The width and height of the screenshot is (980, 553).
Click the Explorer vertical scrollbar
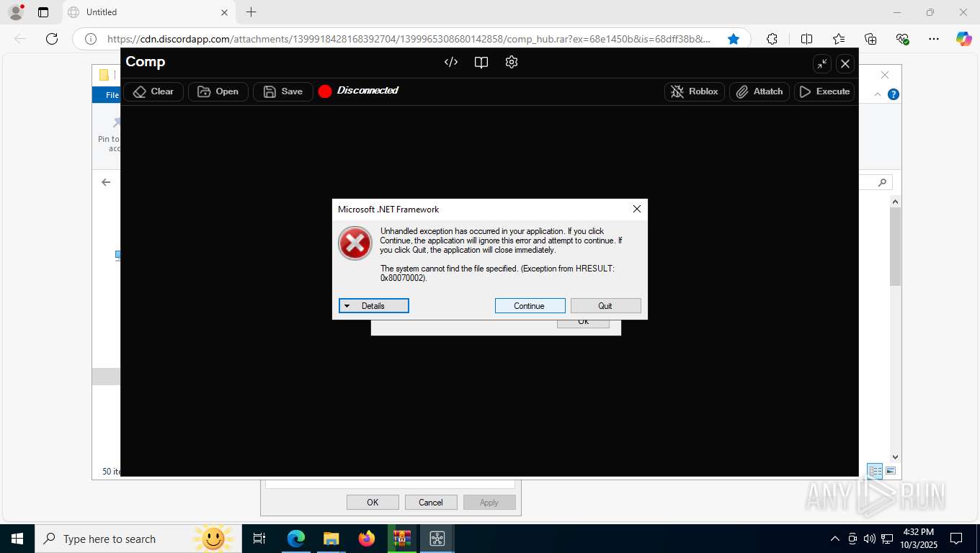pyautogui.click(x=895, y=246)
